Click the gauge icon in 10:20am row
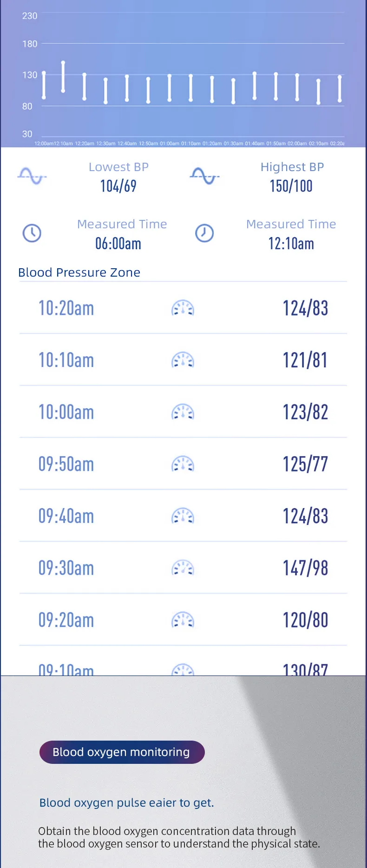This screenshot has height=868, width=367. click(x=183, y=308)
